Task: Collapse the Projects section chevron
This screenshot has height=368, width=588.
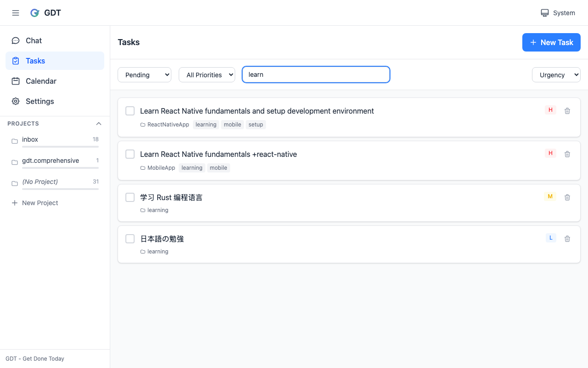Action: coord(98,123)
